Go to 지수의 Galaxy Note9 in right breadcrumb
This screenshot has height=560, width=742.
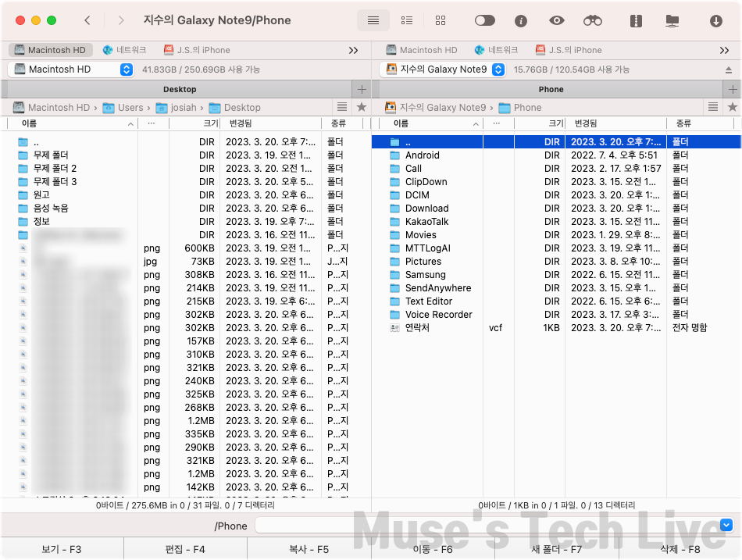pos(435,108)
